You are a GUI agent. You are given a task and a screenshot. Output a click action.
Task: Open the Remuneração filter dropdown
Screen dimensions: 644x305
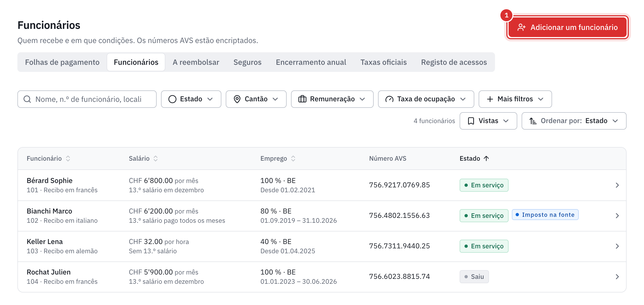[332, 99]
